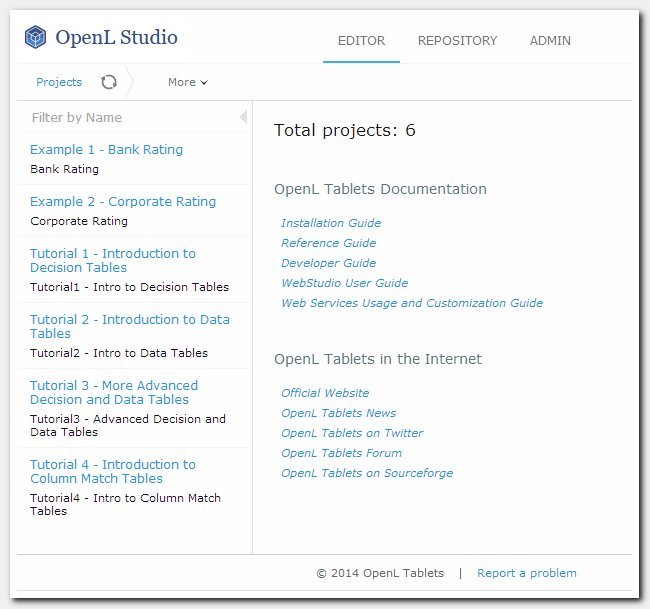Click Tutorial1 - Intro to Decision Tables text
The image size is (650, 609).
tap(129, 287)
